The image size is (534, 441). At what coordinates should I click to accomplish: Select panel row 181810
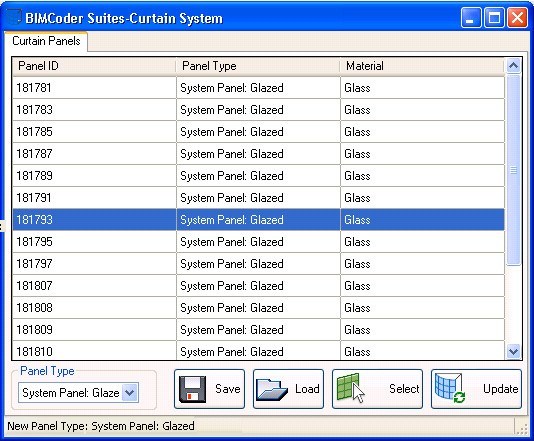[258, 351]
